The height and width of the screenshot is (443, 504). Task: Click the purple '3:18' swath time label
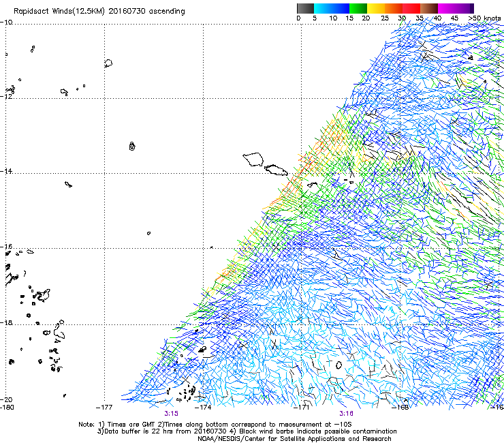346,414
